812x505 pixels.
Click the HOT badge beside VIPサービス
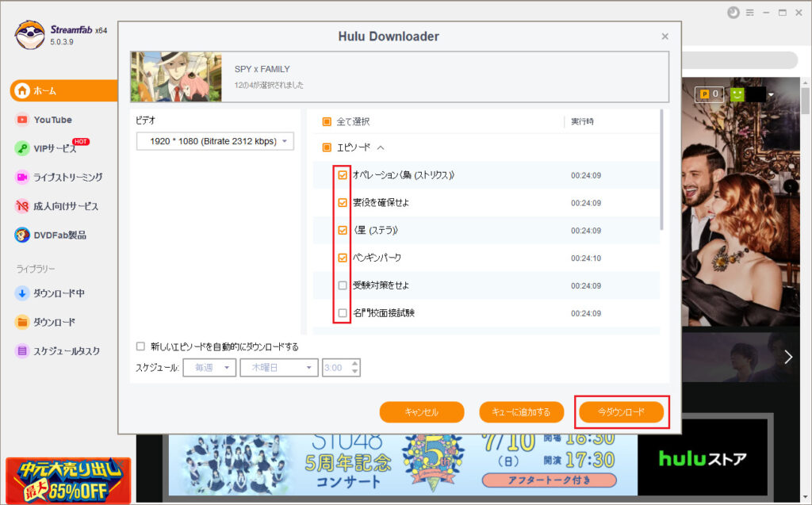[x=81, y=141]
